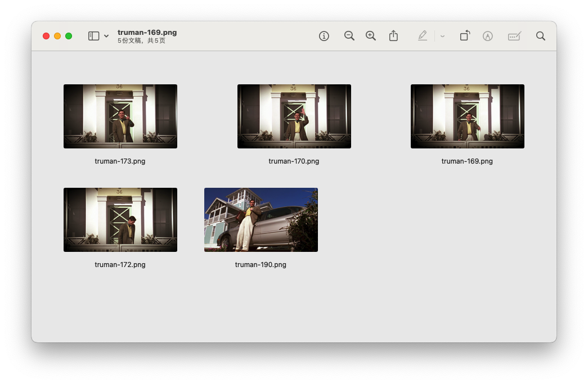Enter full screen with green button
Screen dimensions: 588x384
(69, 36)
